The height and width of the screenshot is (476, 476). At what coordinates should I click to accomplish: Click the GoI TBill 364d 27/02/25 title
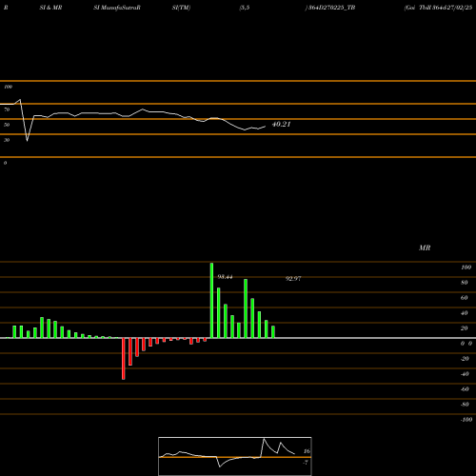point(438,8)
